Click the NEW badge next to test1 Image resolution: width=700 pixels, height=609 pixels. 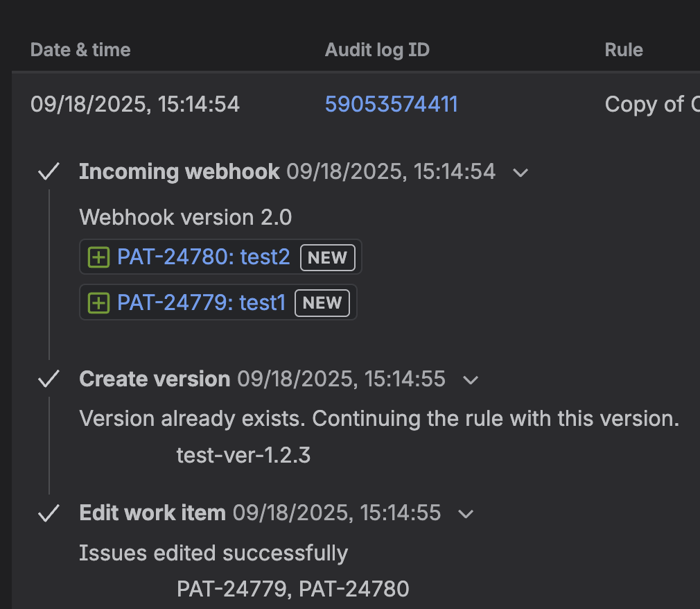322,303
